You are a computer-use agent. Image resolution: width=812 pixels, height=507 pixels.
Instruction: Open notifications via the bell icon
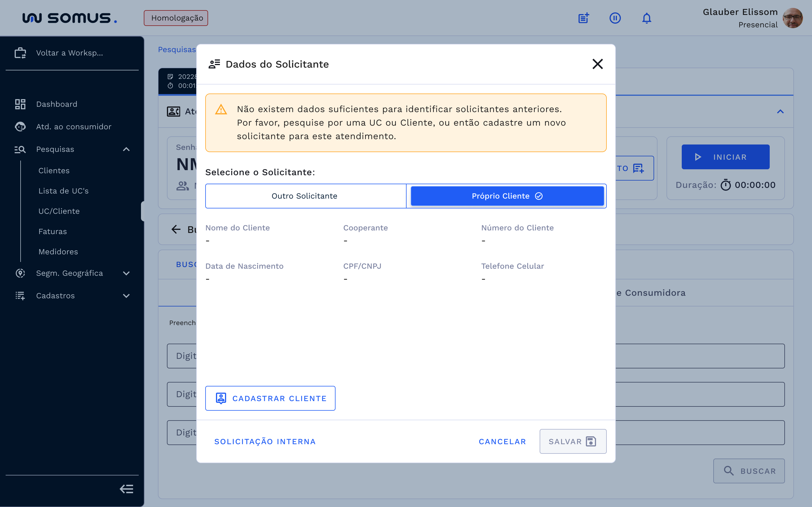(x=646, y=18)
